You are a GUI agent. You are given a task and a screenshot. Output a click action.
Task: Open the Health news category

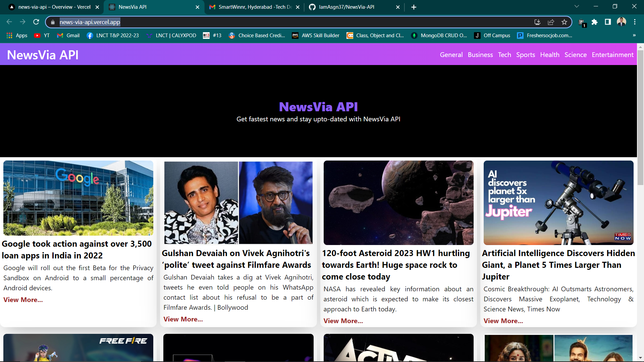click(x=550, y=55)
